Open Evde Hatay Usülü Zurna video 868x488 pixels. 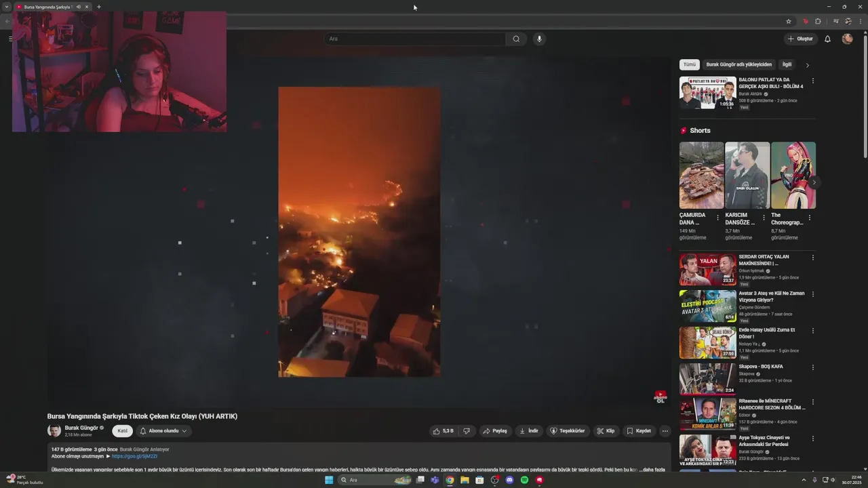[x=707, y=343]
